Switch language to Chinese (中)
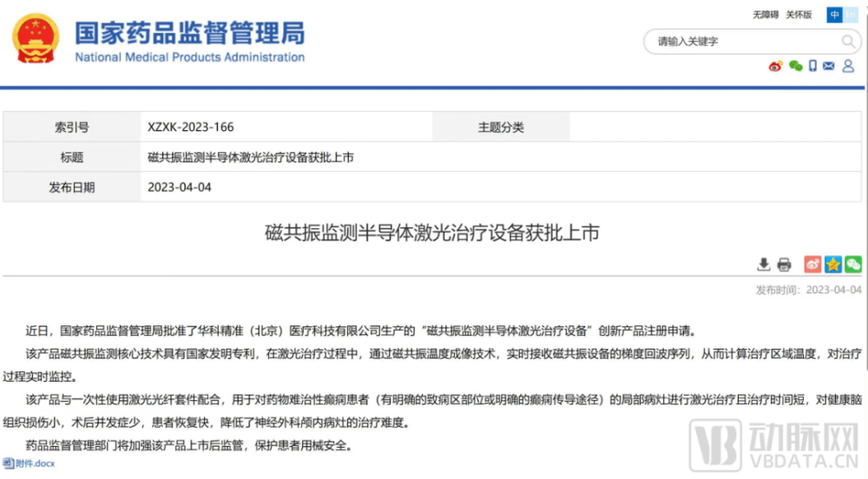The image size is (868, 479). pos(834,15)
